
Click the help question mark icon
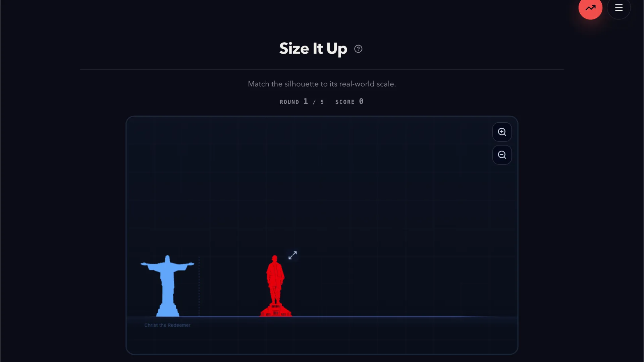[358, 49]
